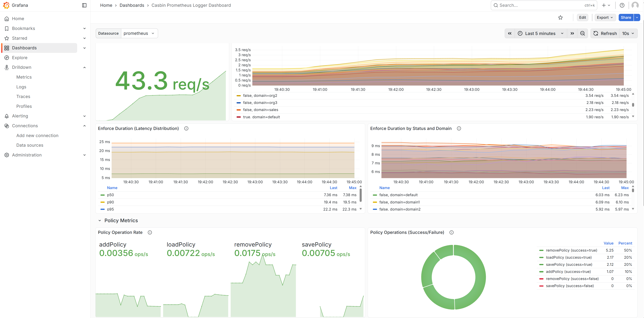Toggle 'false, domain=domain1' legend series
The height and width of the screenshot is (318, 644).
coord(399,202)
